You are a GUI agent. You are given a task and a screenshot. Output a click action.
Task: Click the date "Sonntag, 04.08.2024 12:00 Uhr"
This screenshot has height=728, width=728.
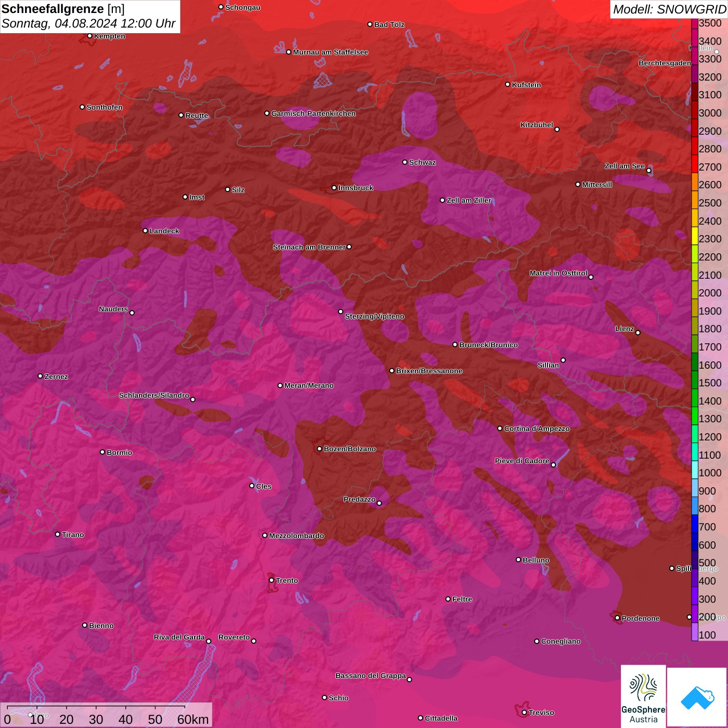coord(88,24)
